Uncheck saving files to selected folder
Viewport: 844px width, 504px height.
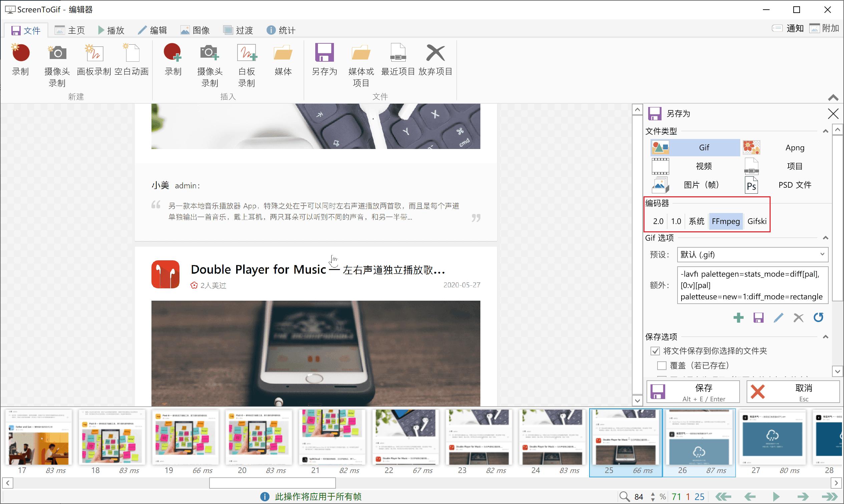(655, 350)
